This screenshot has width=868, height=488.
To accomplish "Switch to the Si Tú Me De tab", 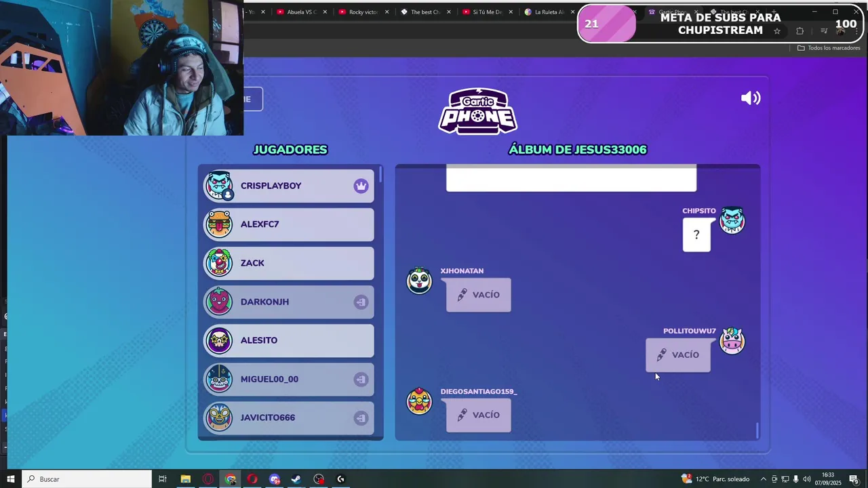I will [x=487, y=12].
